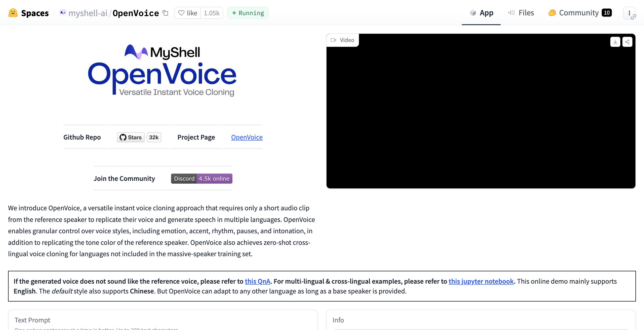644x330 pixels.
Task: Switch to the App tab
Action: (x=481, y=13)
